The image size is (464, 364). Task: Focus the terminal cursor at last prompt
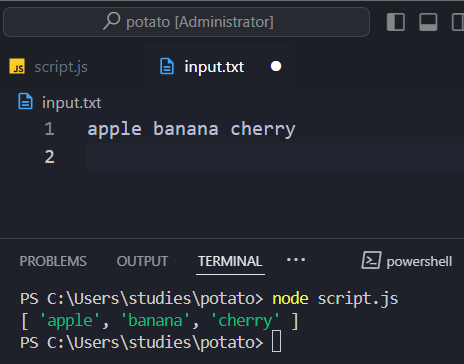pos(277,341)
